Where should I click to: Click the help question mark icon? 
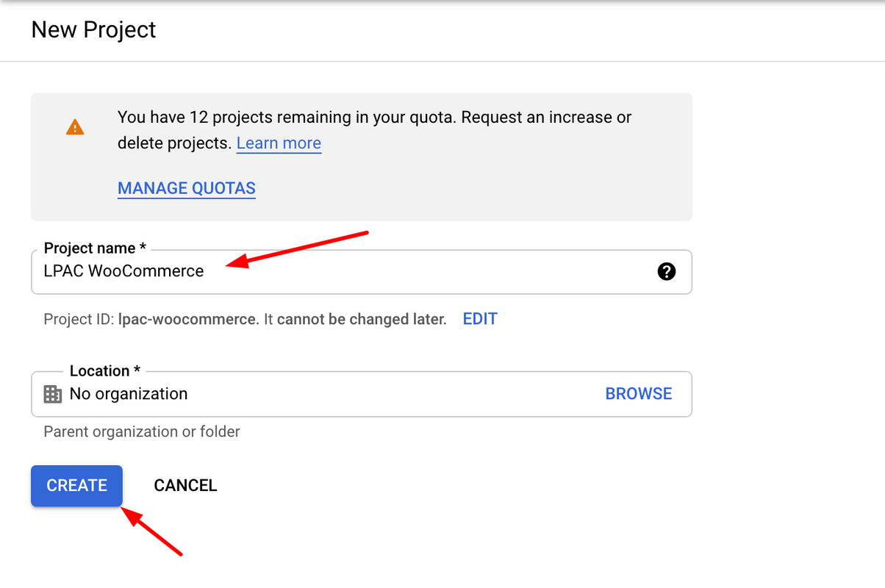666,271
